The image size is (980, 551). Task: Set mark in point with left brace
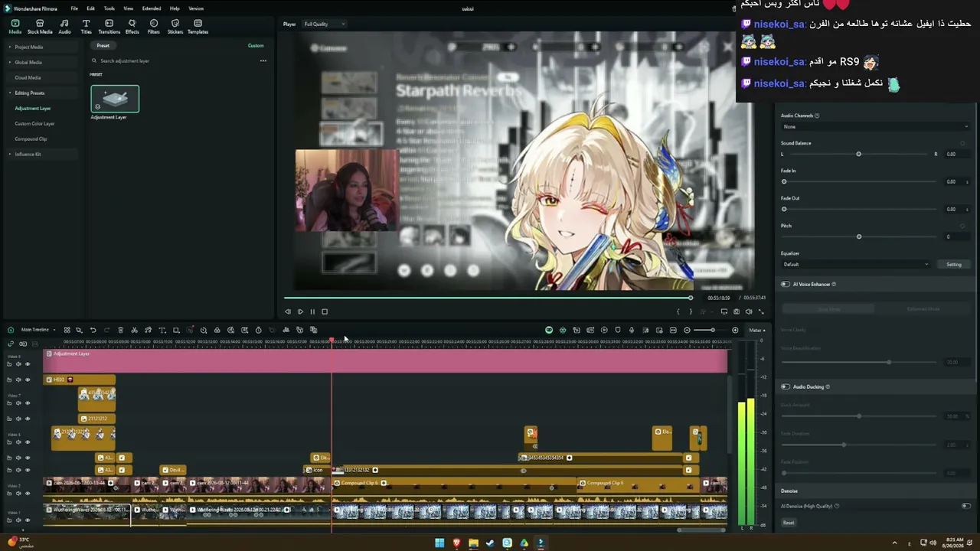[x=678, y=311]
